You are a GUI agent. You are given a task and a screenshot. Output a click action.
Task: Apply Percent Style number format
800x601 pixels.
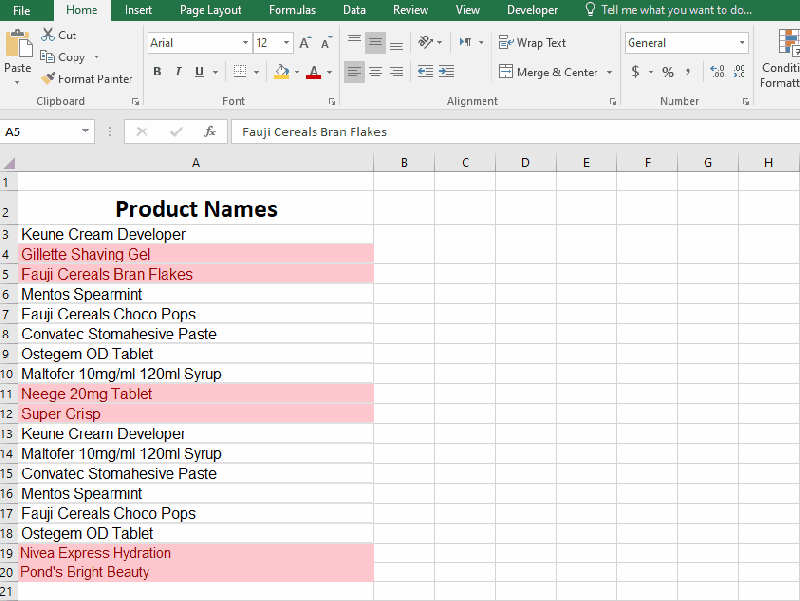pyautogui.click(x=667, y=70)
